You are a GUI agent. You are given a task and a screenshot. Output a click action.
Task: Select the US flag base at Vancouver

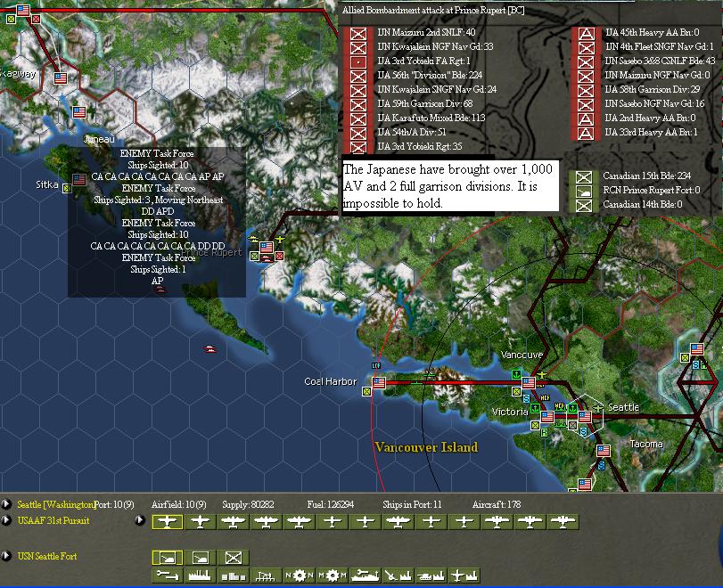pos(529,382)
